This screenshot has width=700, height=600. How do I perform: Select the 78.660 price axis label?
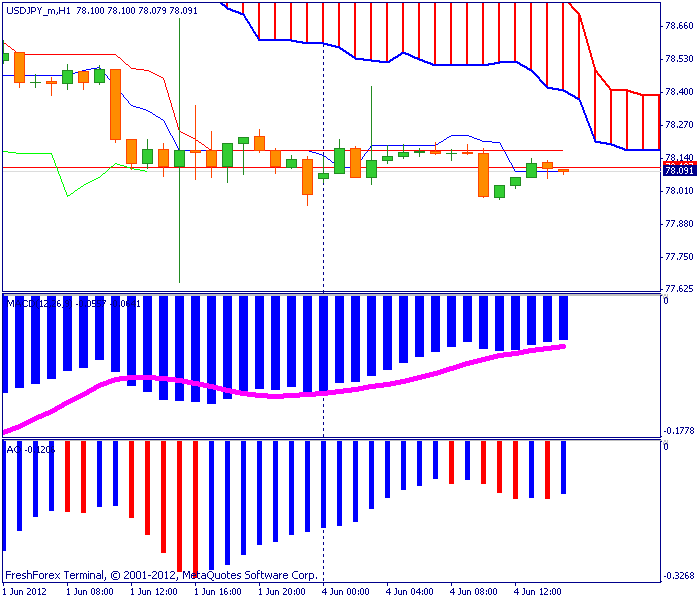(679, 26)
